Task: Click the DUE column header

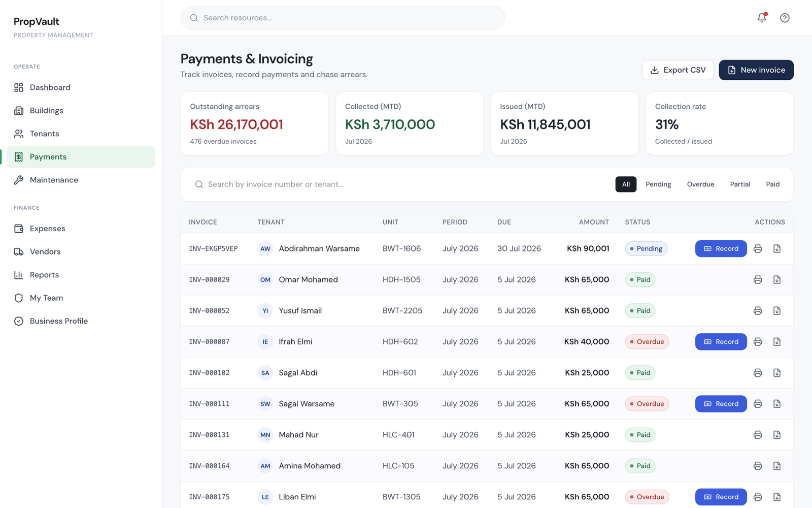Action: 504,222
